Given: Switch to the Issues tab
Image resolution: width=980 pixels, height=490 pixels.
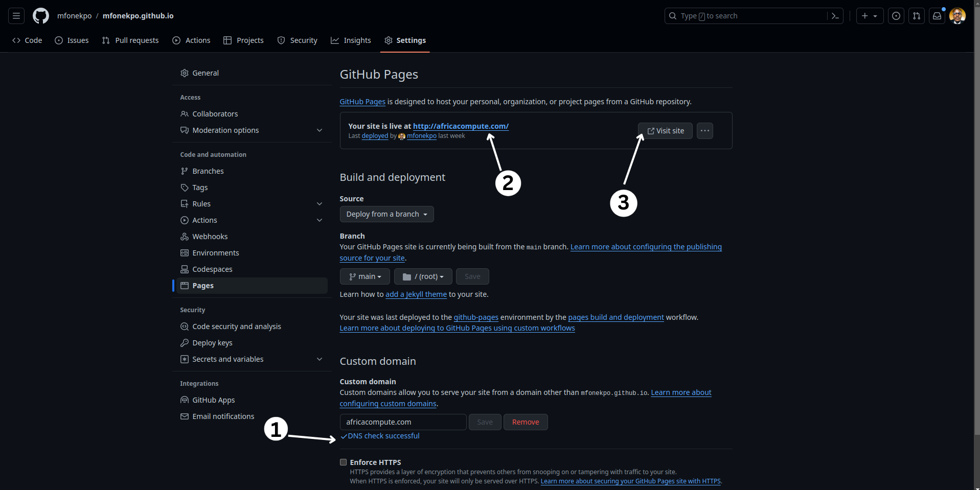Looking at the screenshot, I should coord(72,40).
